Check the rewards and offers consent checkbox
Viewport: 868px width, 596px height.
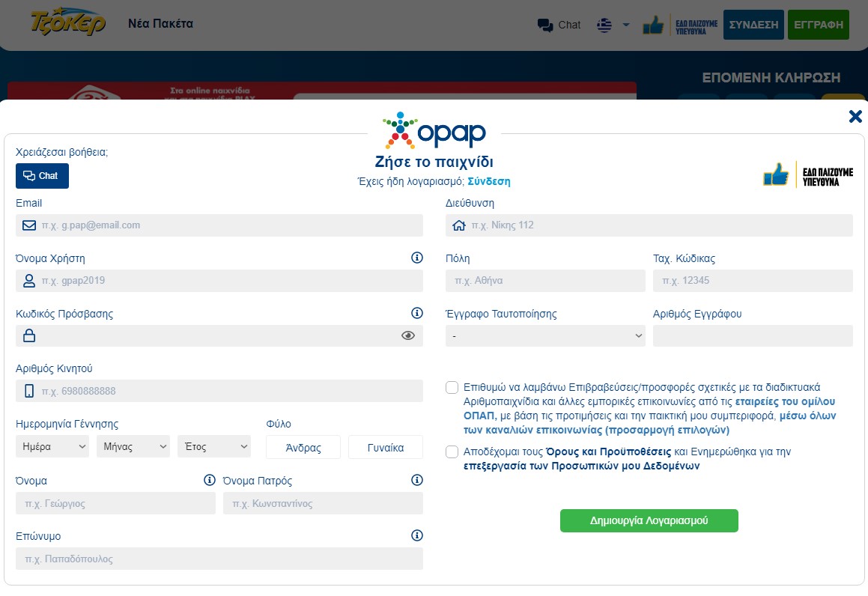(x=452, y=387)
